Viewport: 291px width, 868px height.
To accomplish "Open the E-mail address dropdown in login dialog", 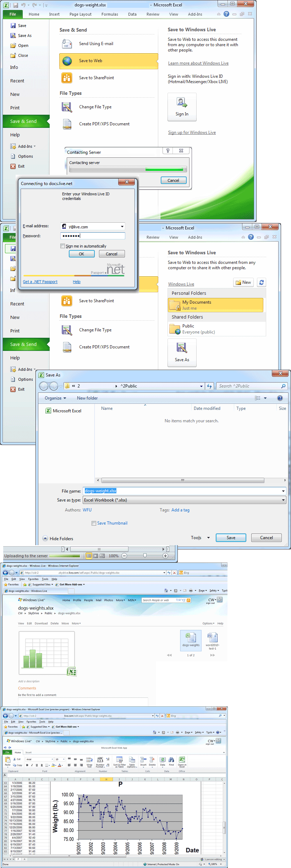I will pyautogui.click(x=122, y=226).
